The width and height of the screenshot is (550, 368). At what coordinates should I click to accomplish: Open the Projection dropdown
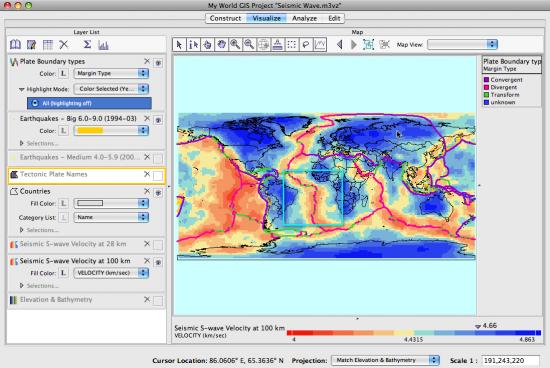coord(385,360)
